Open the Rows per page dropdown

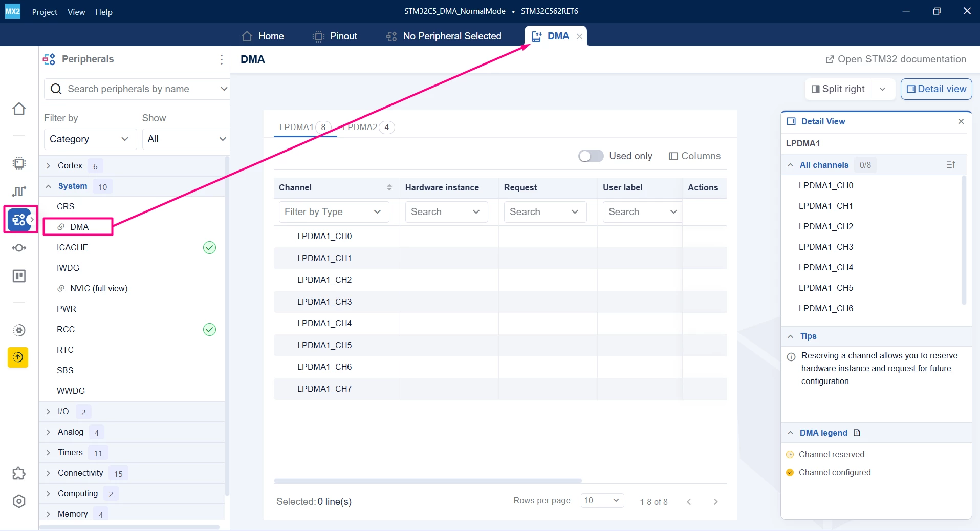(x=602, y=500)
